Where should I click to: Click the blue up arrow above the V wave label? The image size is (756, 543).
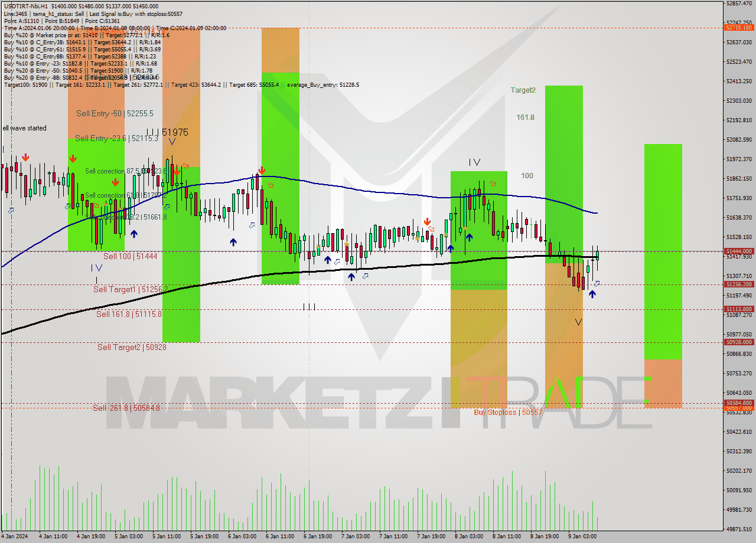pos(592,294)
